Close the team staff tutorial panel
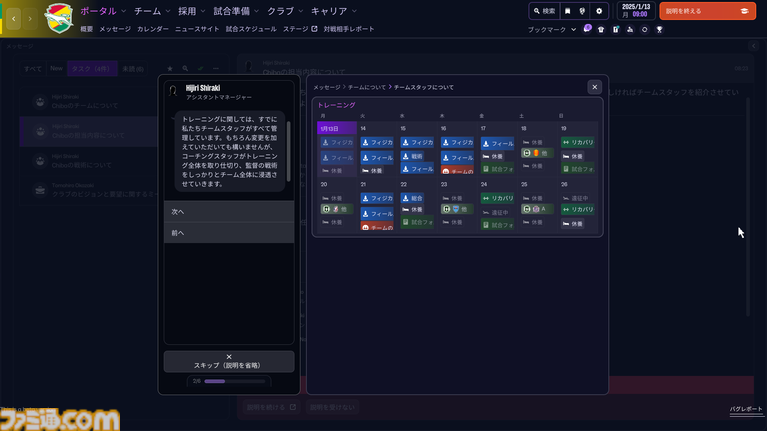Screen dimensions: 767x431 594,87
